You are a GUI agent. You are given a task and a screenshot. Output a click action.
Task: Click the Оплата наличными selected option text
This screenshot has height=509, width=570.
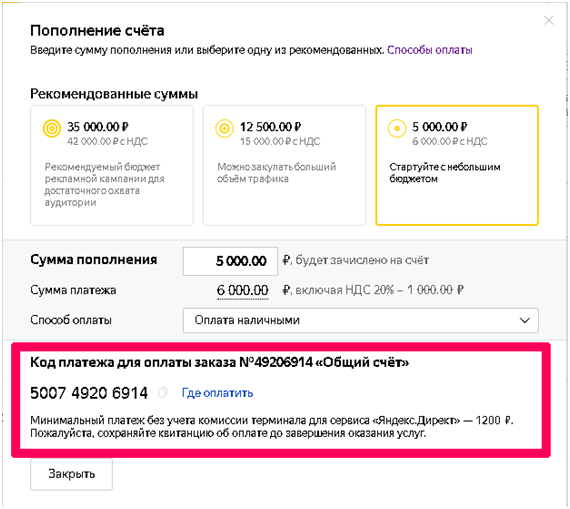[x=247, y=320]
